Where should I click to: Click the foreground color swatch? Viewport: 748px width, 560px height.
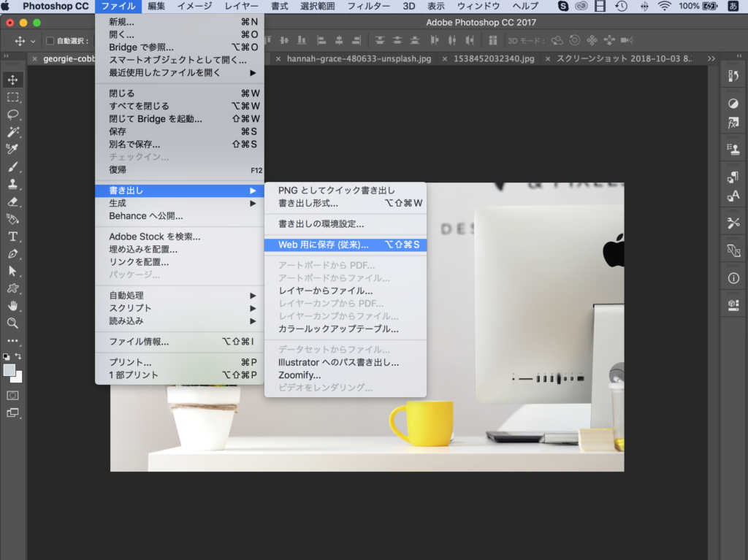pyautogui.click(x=9, y=370)
